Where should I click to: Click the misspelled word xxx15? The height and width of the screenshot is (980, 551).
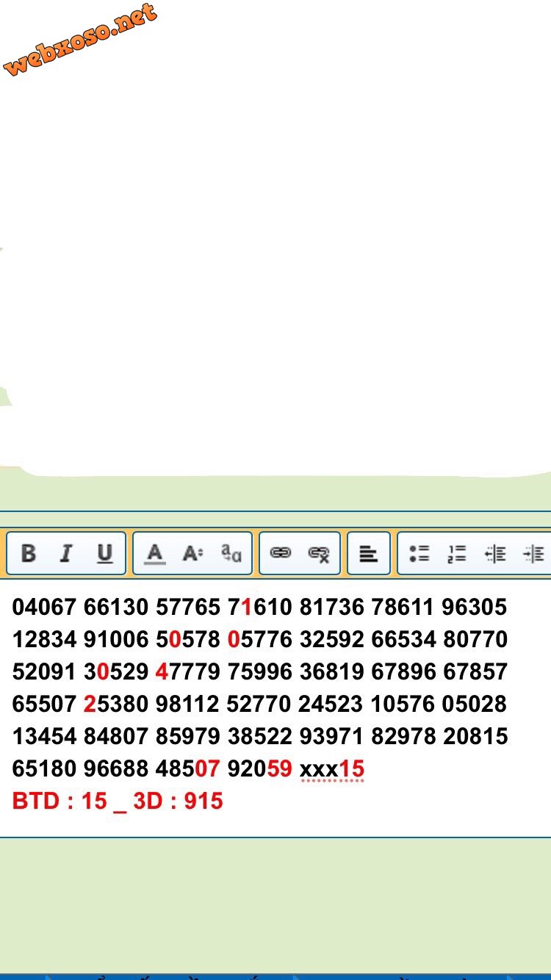pyautogui.click(x=332, y=769)
